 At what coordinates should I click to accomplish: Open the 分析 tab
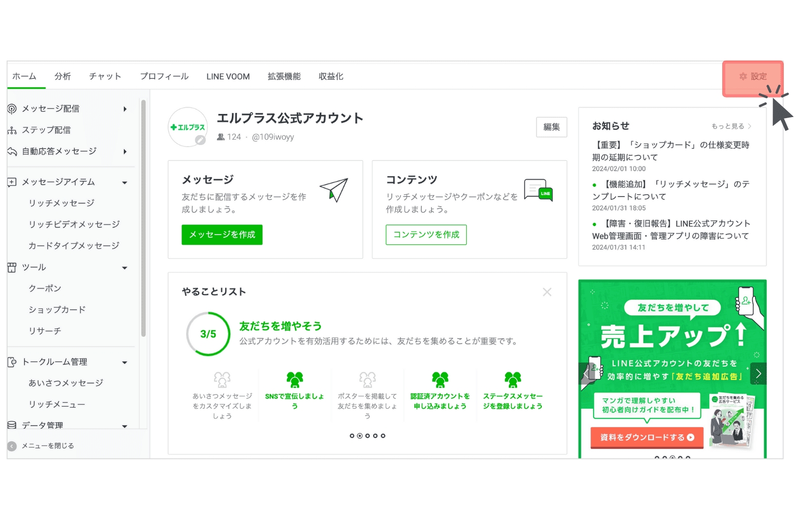(x=63, y=77)
